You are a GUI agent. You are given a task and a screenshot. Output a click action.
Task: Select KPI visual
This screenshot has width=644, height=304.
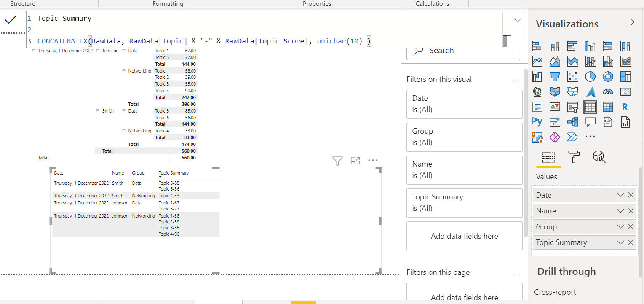coord(555,107)
